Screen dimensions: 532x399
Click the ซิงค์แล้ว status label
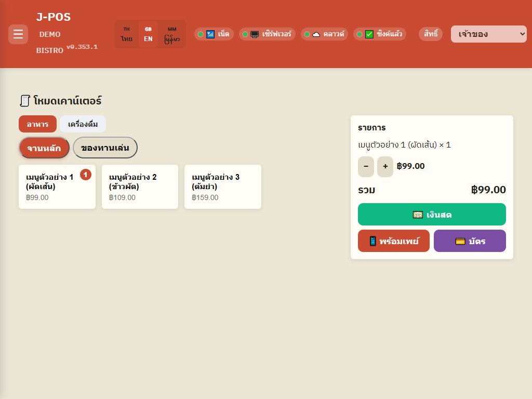(390, 34)
